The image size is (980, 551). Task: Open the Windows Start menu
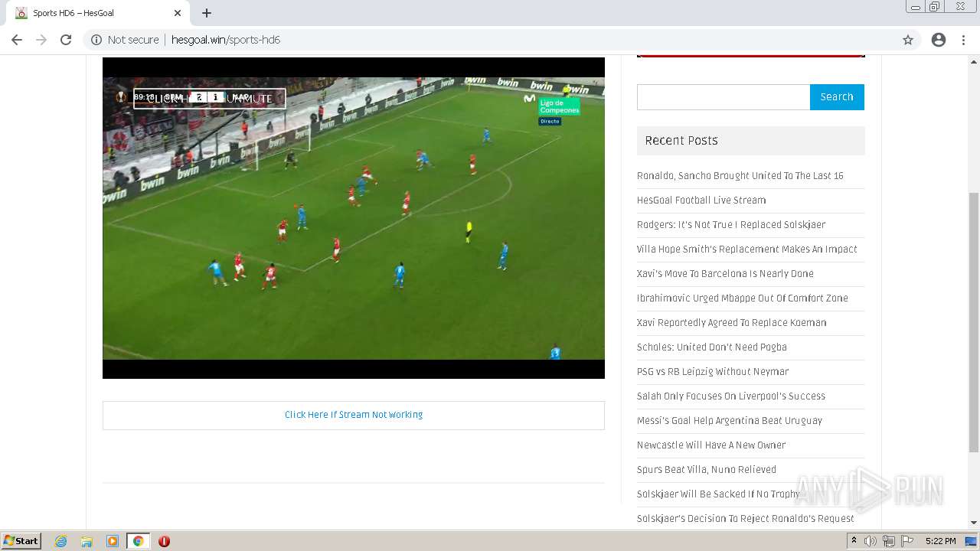(21, 541)
